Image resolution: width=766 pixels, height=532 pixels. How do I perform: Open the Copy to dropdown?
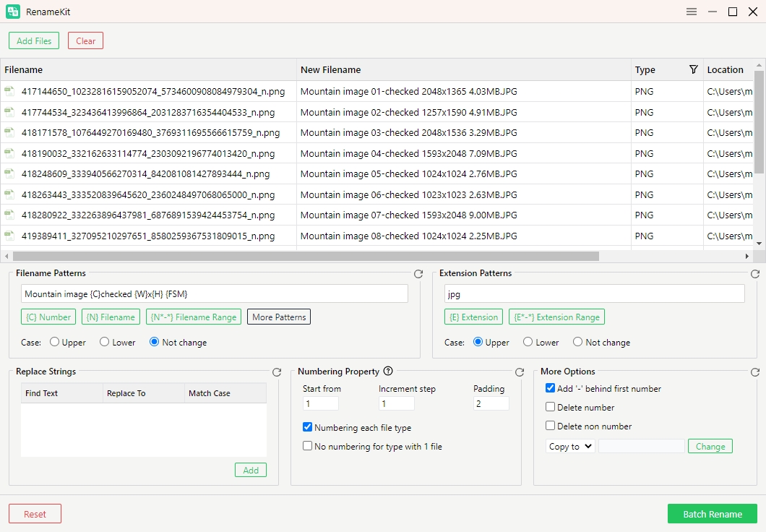coord(570,447)
